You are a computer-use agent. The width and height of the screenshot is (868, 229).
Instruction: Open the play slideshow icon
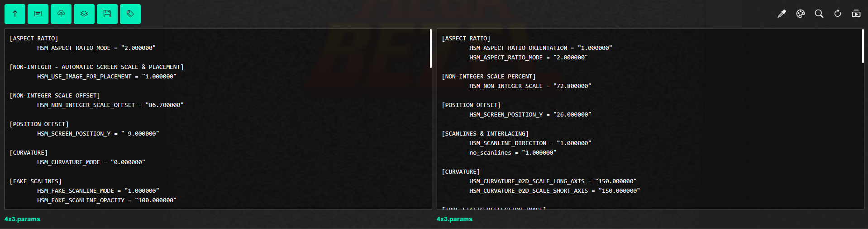pos(856,14)
